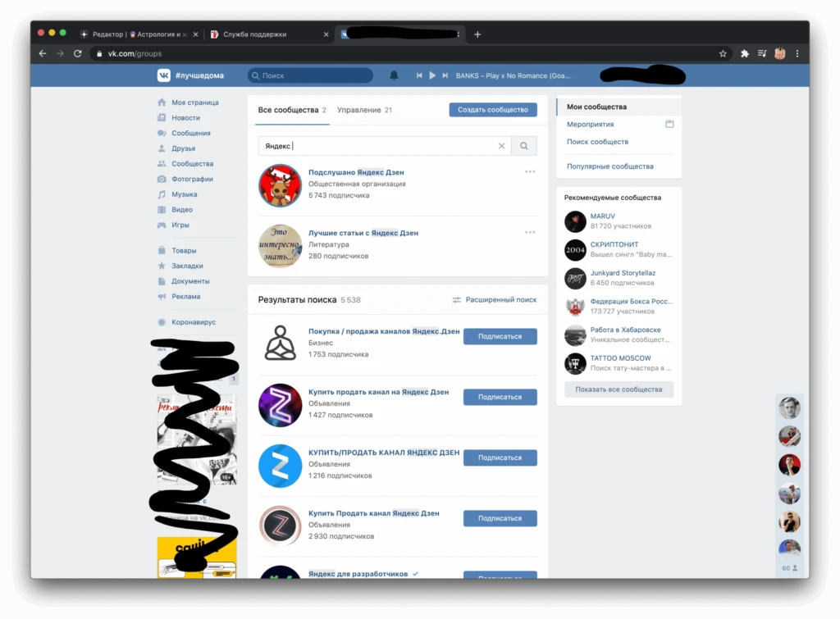Subscribe to Купить Продать канал Яндекс Дзен
840x619 pixels.
500,518
